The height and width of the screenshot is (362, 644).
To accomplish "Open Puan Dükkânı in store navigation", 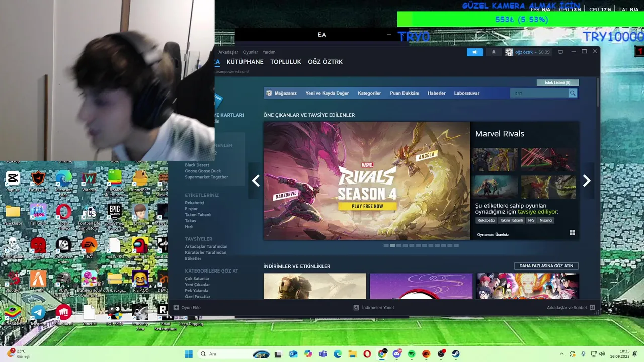I will point(405,93).
